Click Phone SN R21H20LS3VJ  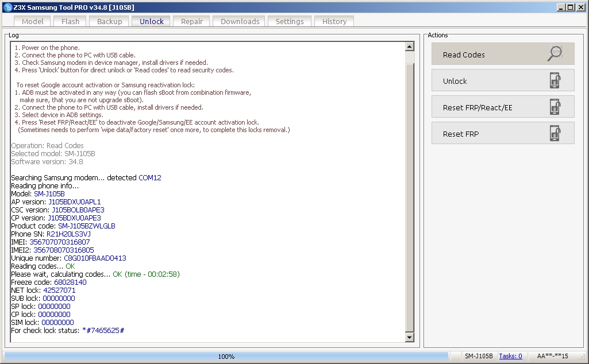pyautogui.click(x=68, y=234)
